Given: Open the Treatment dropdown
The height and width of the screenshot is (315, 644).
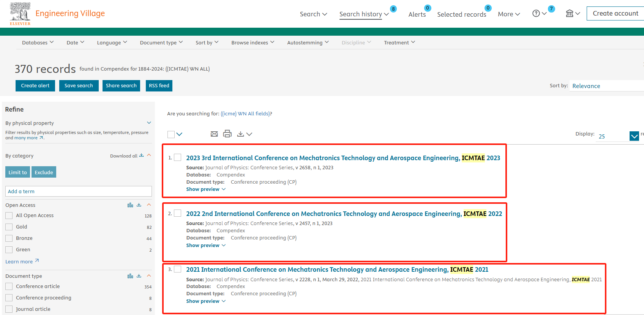Looking at the screenshot, I should (x=399, y=43).
